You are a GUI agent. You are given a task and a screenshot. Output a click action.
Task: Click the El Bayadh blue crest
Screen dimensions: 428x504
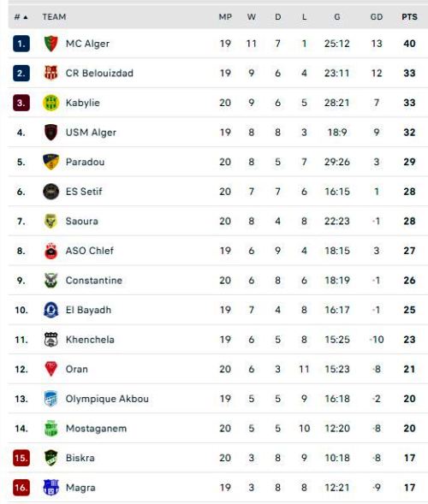51,310
